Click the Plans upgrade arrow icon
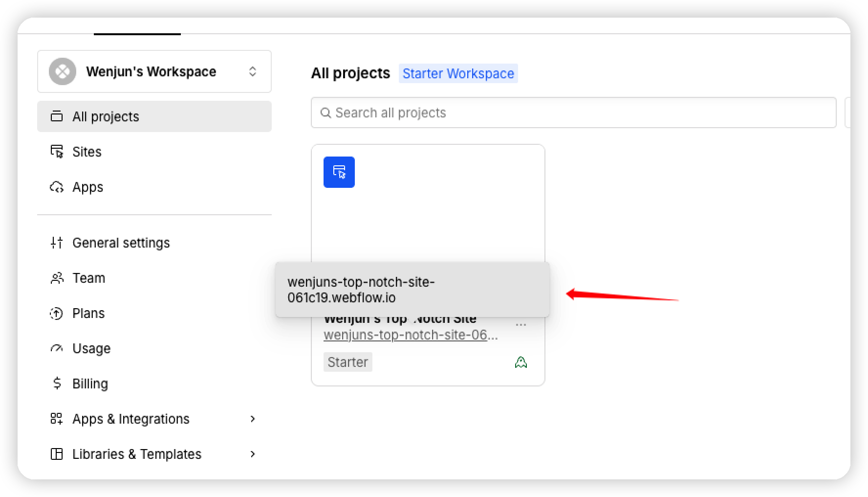Screen dimensions: 868x497 pos(57,313)
